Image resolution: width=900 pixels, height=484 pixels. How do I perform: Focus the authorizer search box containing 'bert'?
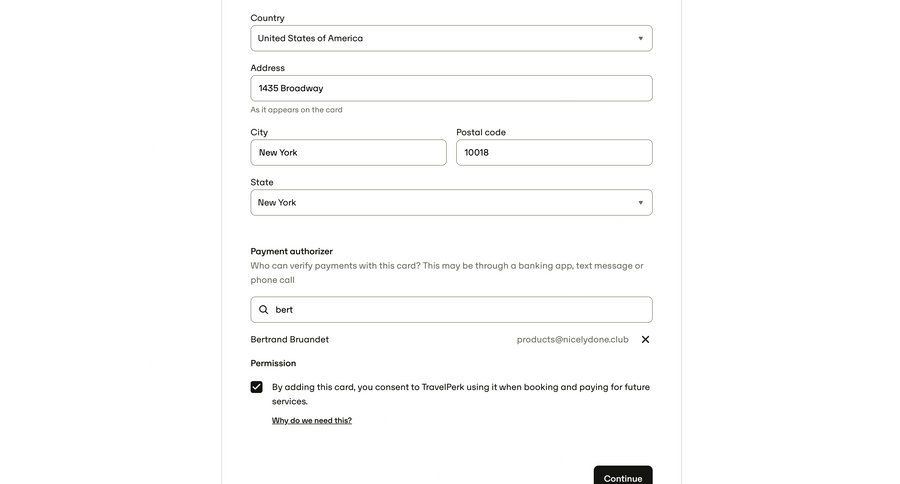(x=460, y=310)
